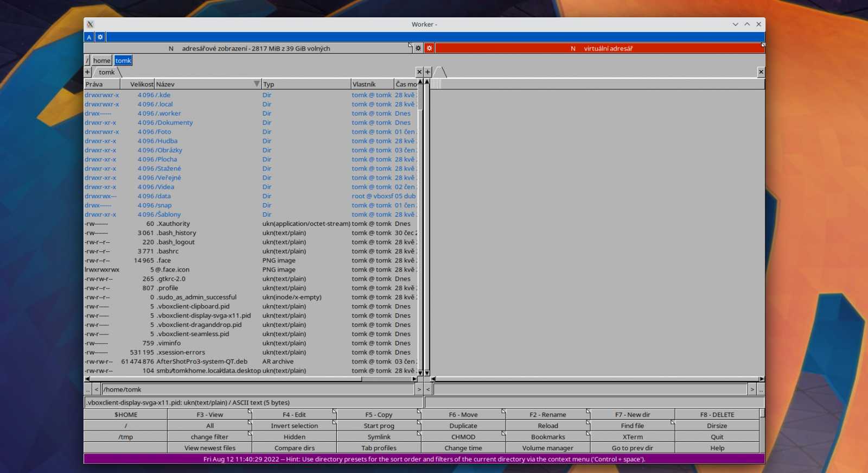Open Bookmarks button
Screen dimensions: 868x473
[548, 437]
